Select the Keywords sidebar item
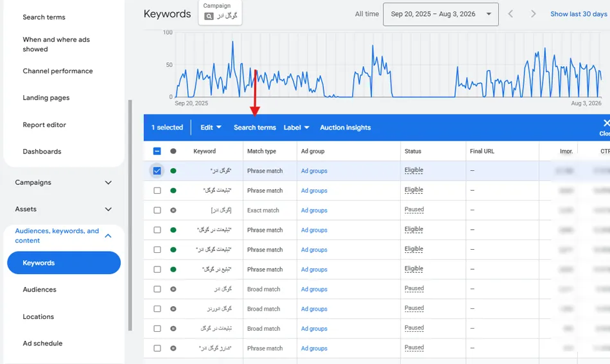The image size is (610, 364). (64, 263)
